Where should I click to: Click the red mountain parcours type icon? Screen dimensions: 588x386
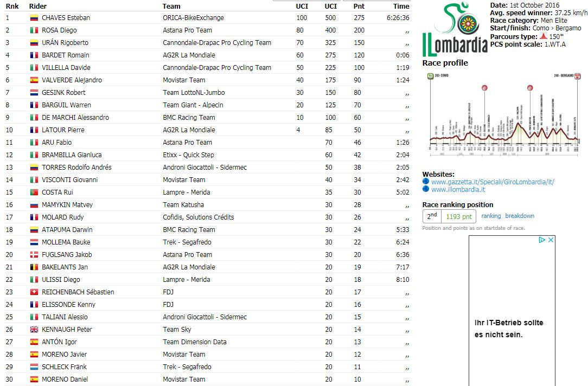coord(544,36)
